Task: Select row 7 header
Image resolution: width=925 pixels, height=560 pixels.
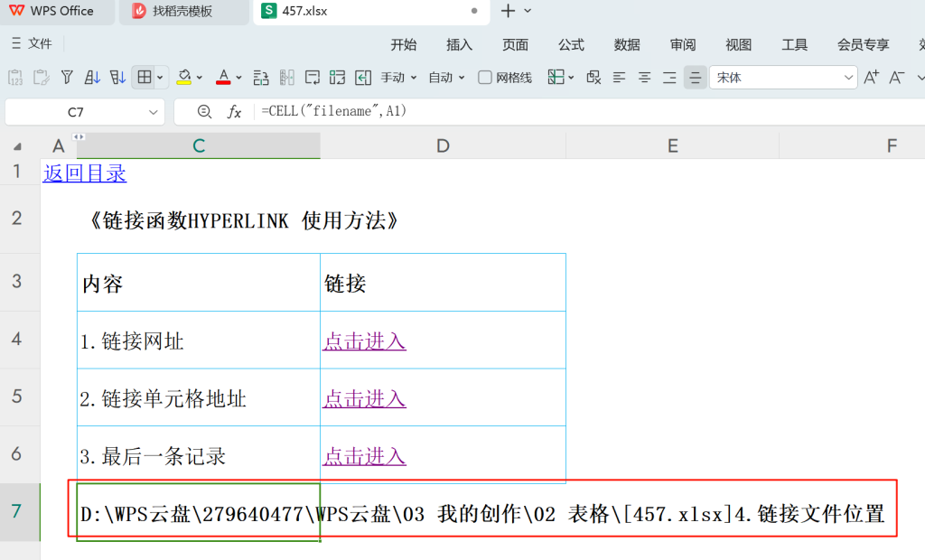Action: pyautogui.click(x=20, y=511)
